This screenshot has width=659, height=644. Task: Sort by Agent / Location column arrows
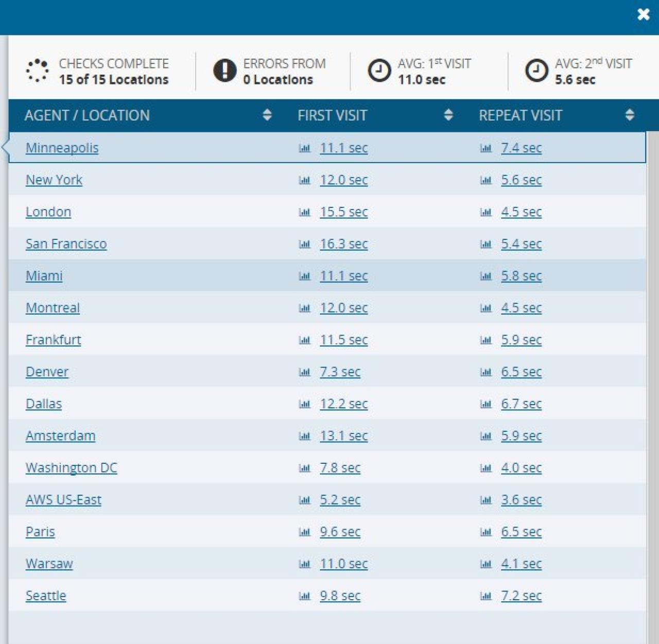267,115
